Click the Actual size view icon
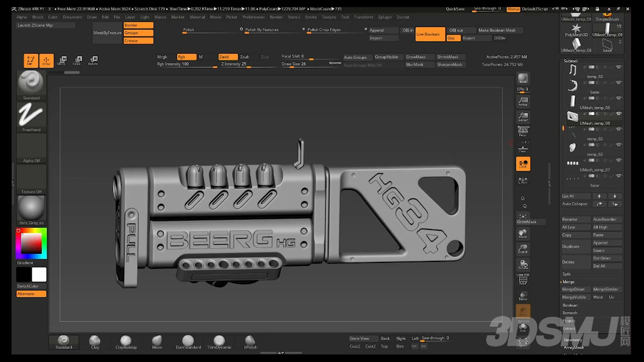This screenshot has height=362, width=644. (523, 102)
